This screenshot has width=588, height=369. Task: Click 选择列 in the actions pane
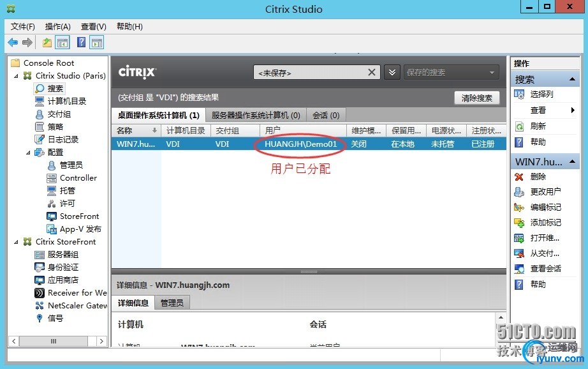coord(541,94)
